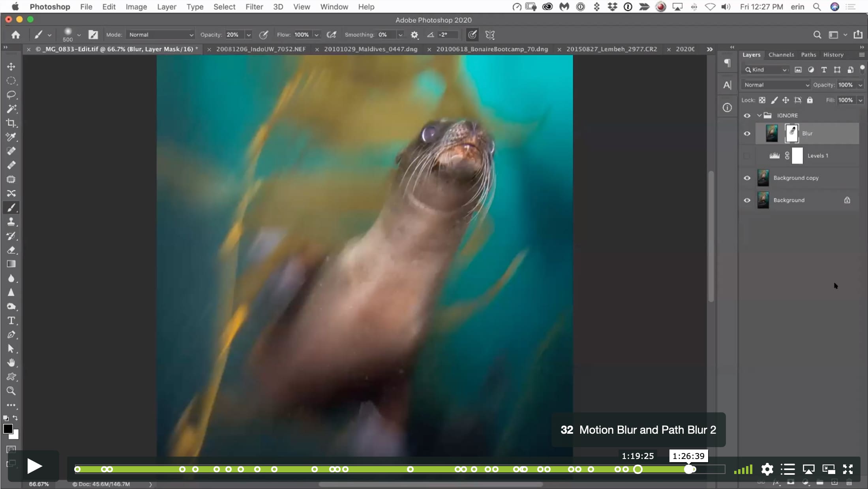868x489 pixels.
Task: Enter video fullscreen mode
Action: click(847, 469)
